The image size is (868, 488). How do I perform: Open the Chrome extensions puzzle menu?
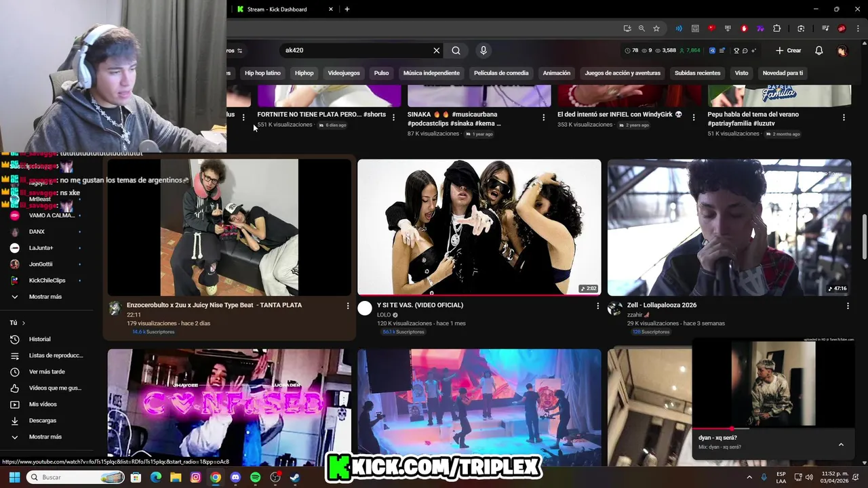tap(777, 28)
